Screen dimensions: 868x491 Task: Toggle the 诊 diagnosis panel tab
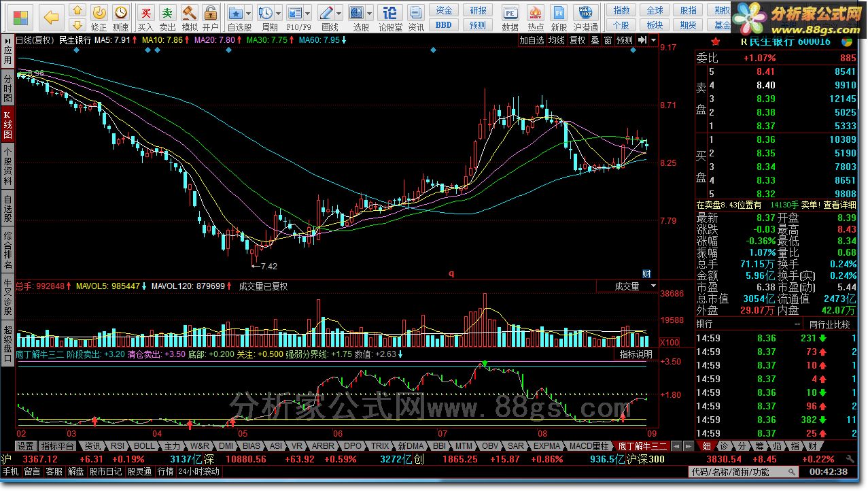click(725, 446)
